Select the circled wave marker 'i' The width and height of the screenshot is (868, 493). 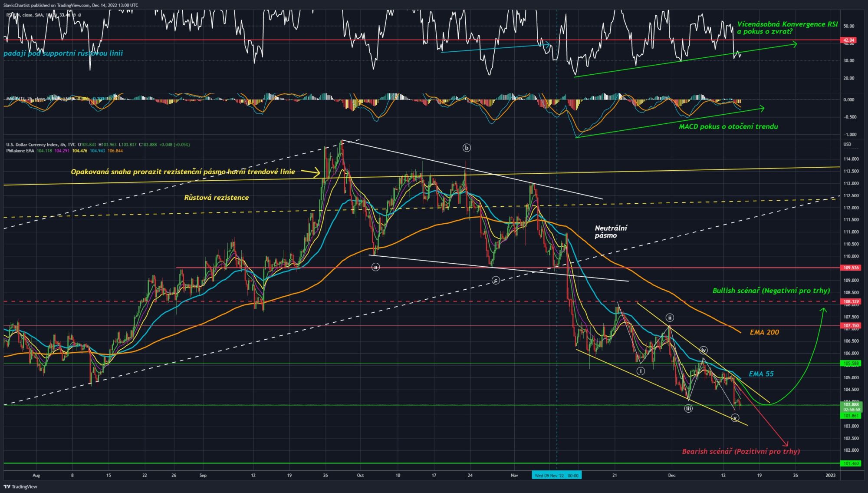tap(641, 371)
